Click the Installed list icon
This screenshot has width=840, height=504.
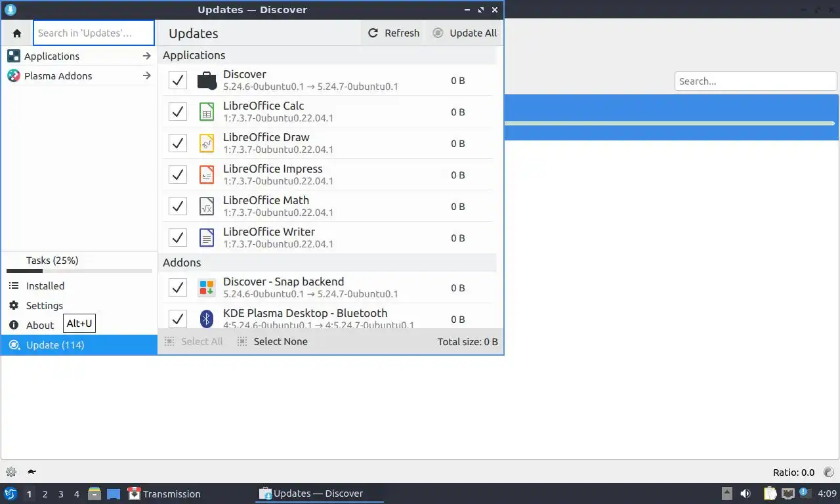tap(14, 285)
